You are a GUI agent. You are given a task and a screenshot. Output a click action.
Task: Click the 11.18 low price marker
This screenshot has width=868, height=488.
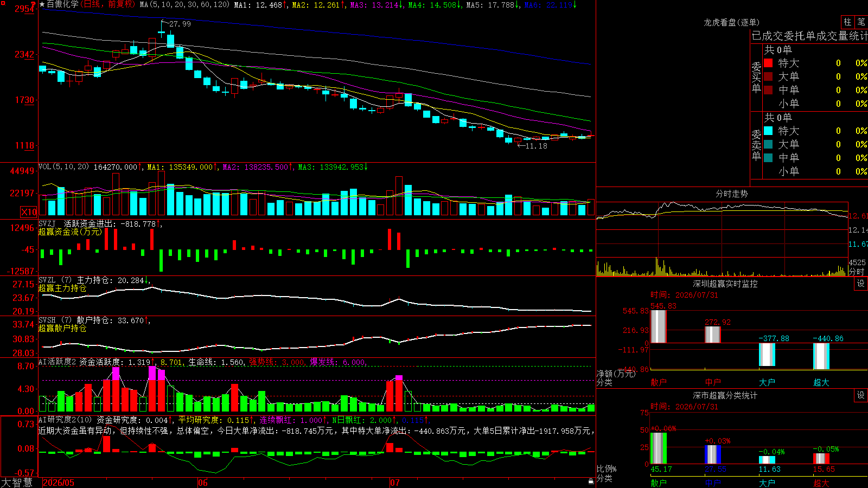536,146
